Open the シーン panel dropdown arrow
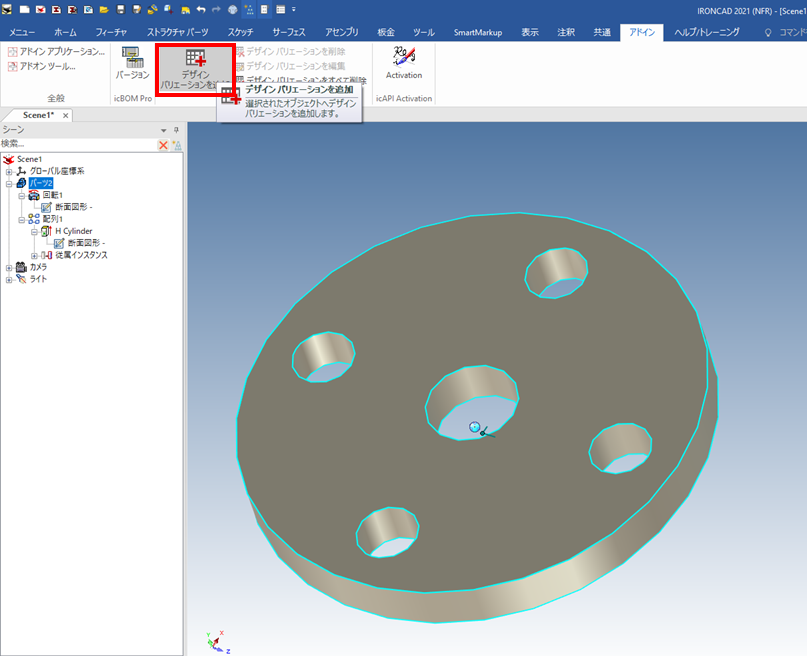 pos(164,131)
